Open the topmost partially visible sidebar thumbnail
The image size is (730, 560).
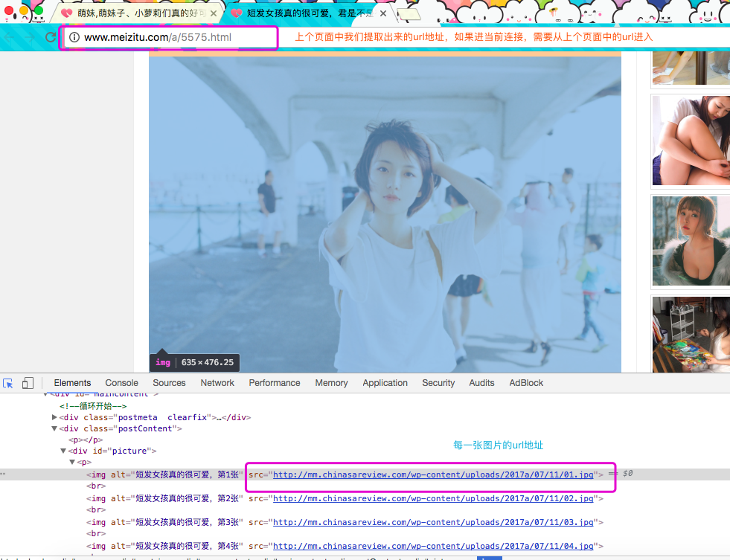coord(691,68)
